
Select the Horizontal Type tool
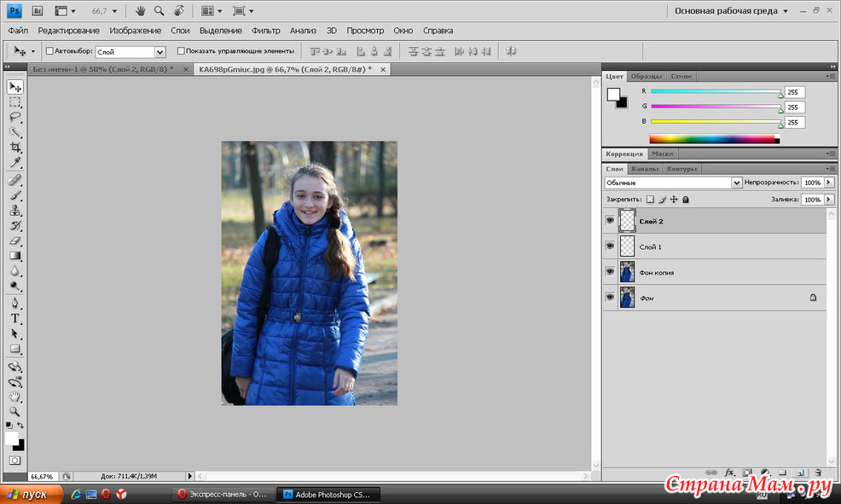pyautogui.click(x=15, y=318)
